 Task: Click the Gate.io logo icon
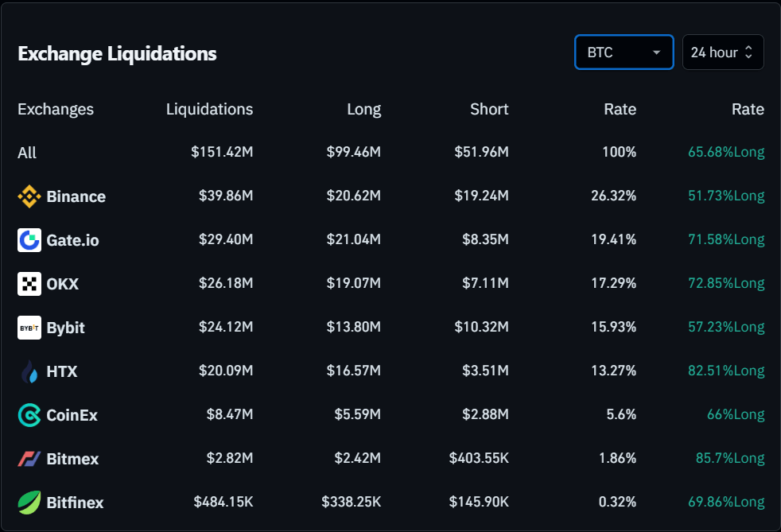point(29,240)
